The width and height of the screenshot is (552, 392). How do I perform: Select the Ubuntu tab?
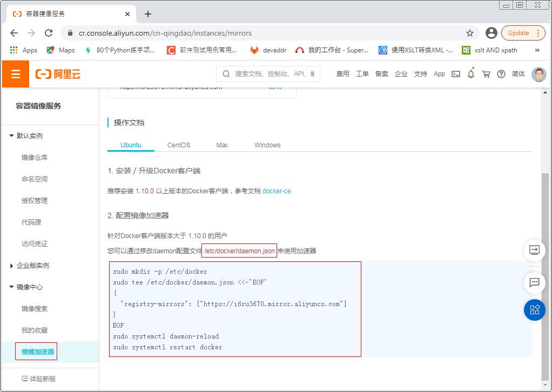131,145
